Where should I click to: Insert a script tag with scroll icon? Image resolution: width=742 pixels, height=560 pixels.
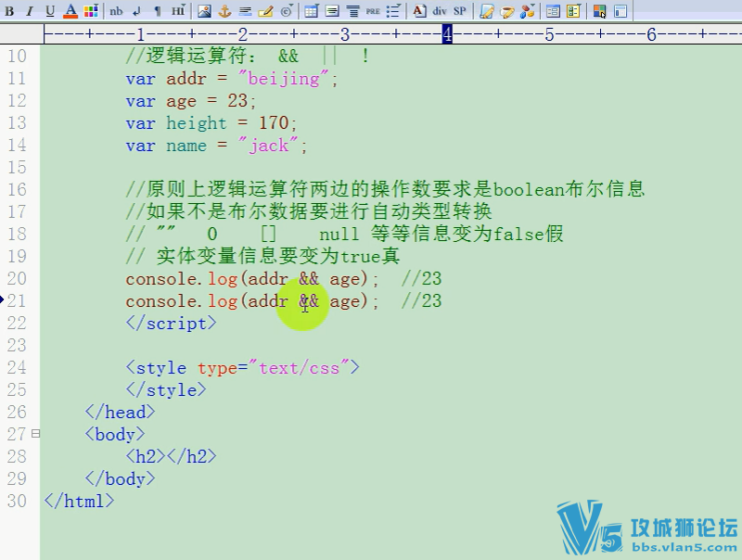click(x=486, y=11)
